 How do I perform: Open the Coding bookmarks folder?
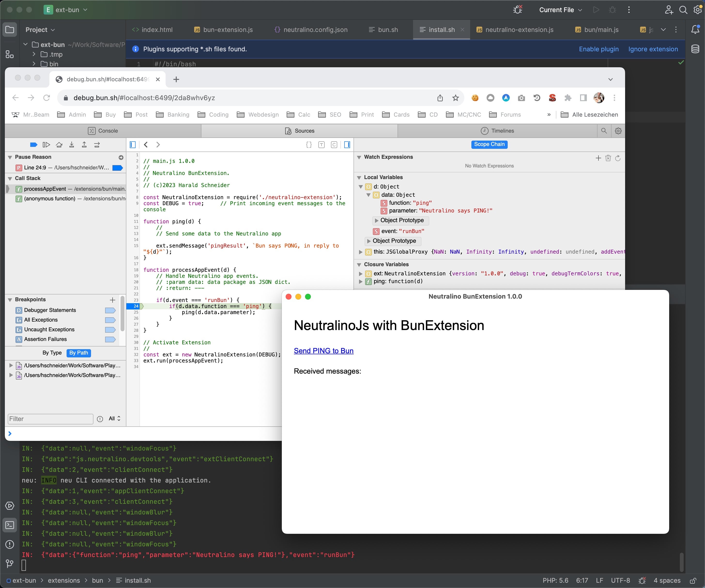point(213,114)
